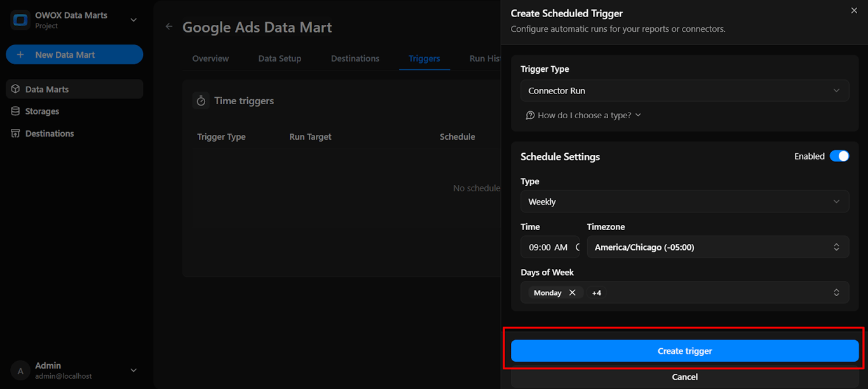Click the Google Ads Data Mart title
The image size is (868, 389).
(x=257, y=27)
